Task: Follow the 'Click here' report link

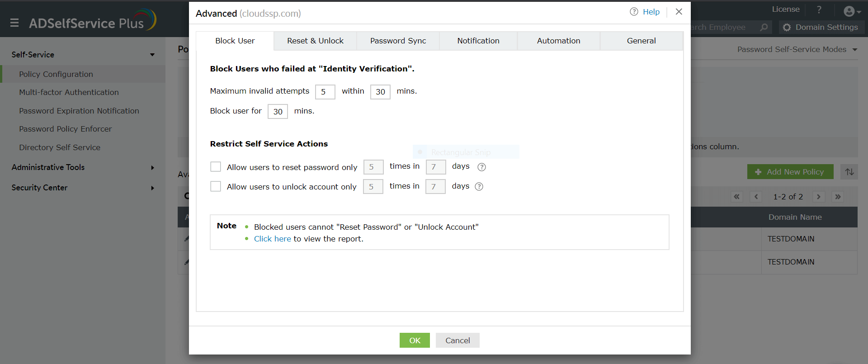Action: click(x=272, y=239)
